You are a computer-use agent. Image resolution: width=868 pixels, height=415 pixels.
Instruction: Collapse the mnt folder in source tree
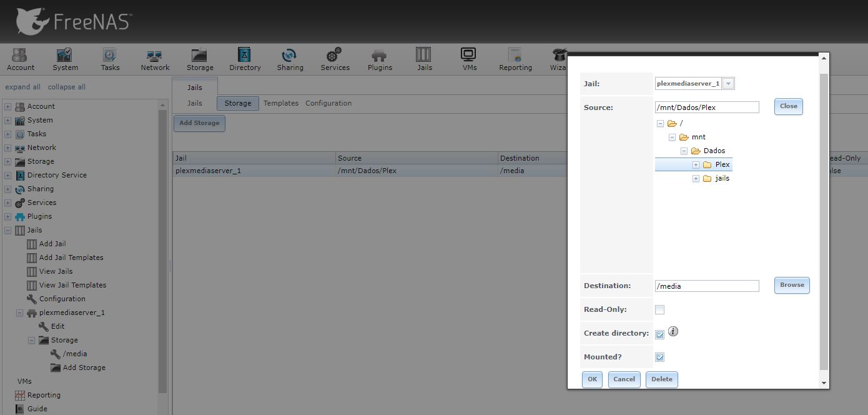[x=673, y=137]
